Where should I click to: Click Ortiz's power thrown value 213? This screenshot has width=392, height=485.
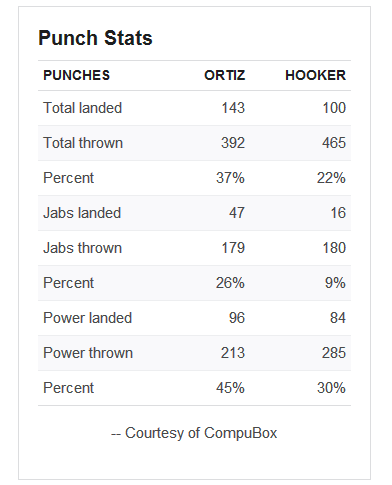click(x=233, y=353)
